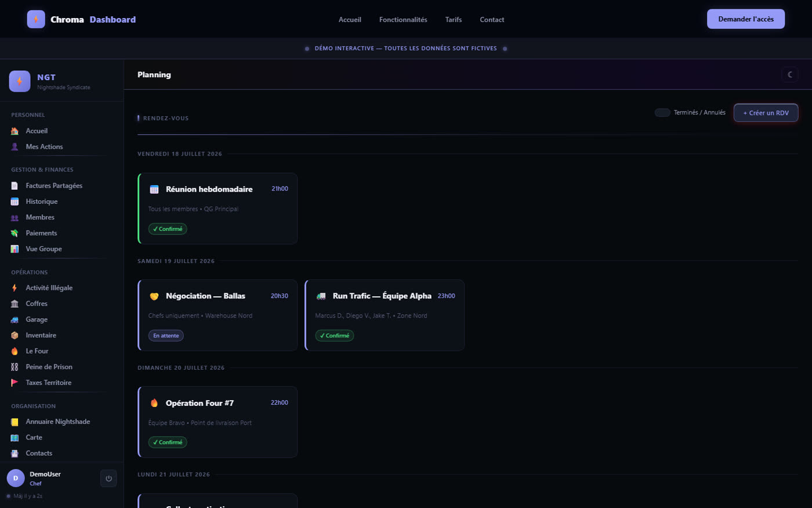Click the DemoUser avatar circle
This screenshot has width=812, height=508.
(x=16, y=478)
